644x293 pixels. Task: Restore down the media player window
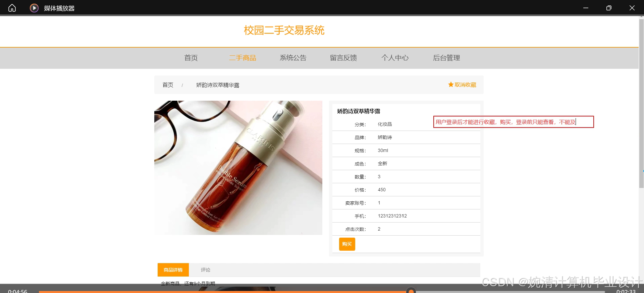tap(609, 8)
